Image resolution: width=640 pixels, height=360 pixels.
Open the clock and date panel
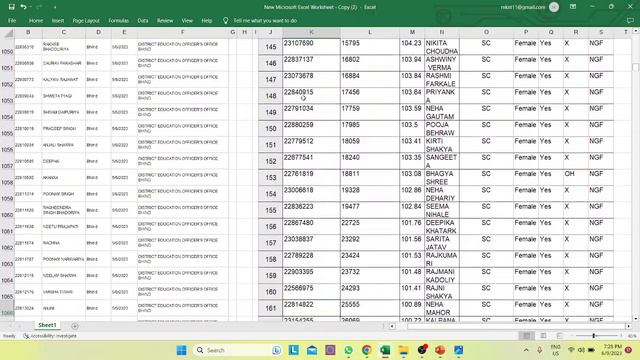pyautogui.click(x=612, y=350)
